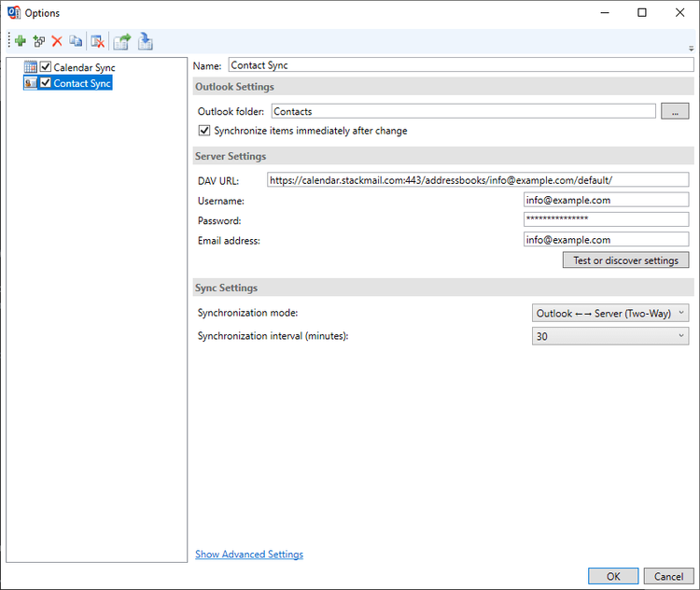700x590 pixels.
Task: Copy the selected profile
Action: 76,41
